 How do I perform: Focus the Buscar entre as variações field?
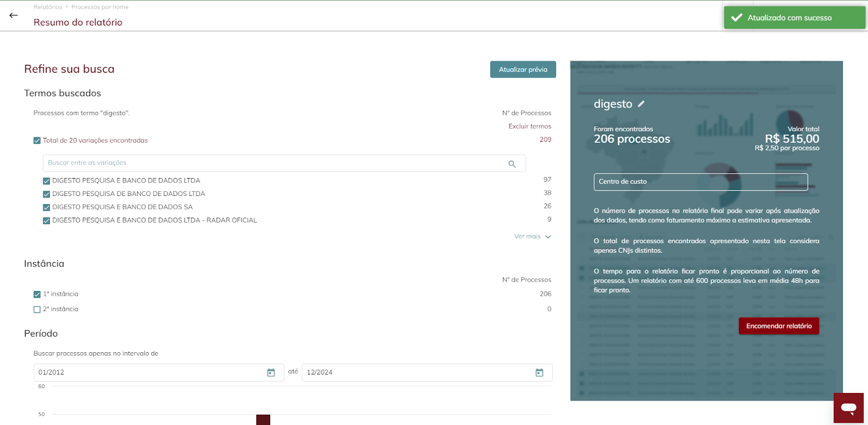coord(284,163)
